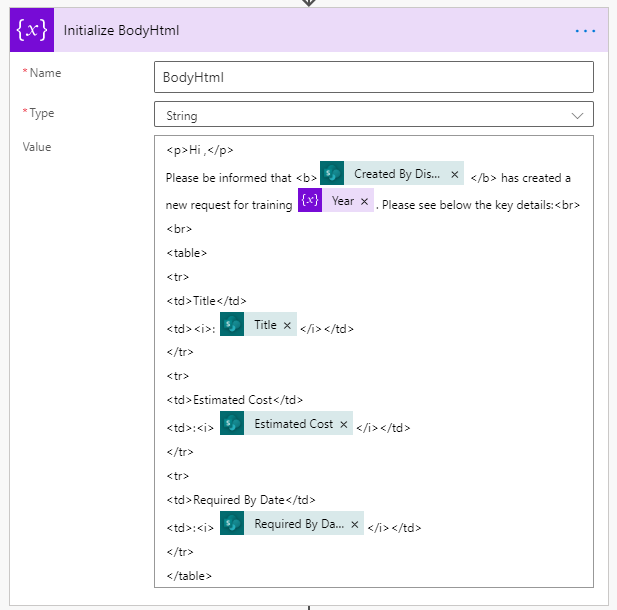Remove the Year variable token
This screenshot has width=617, height=610.
[x=364, y=201]
